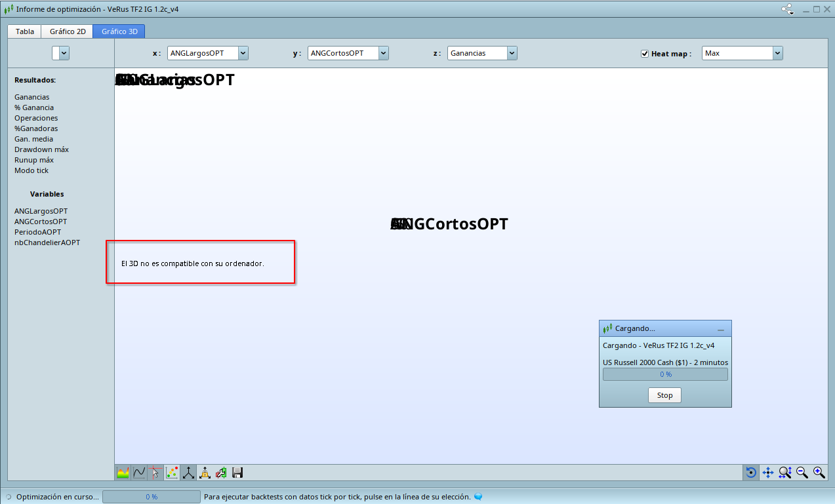Uncheck the Heat map checkbox

pyautogui.click(x=645, y=54)
